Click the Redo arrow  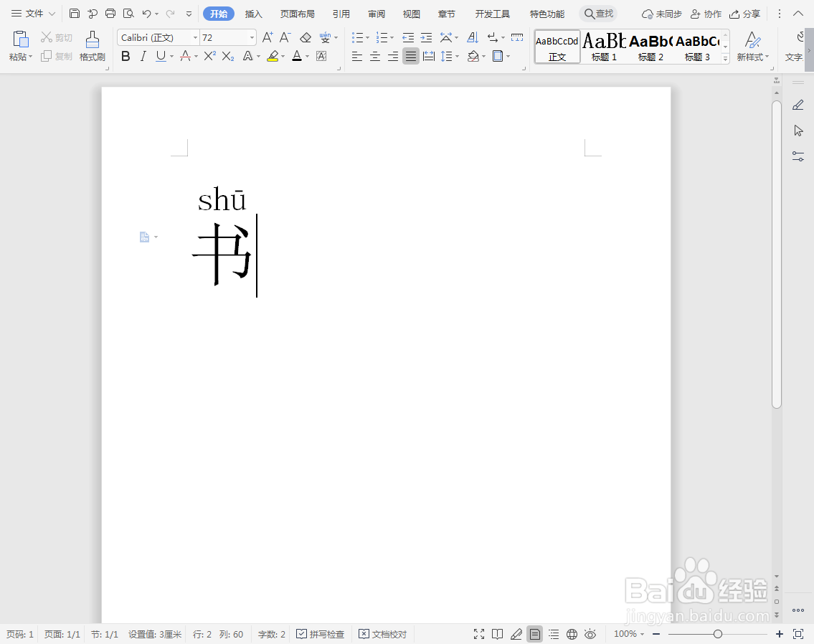point(170,14)
